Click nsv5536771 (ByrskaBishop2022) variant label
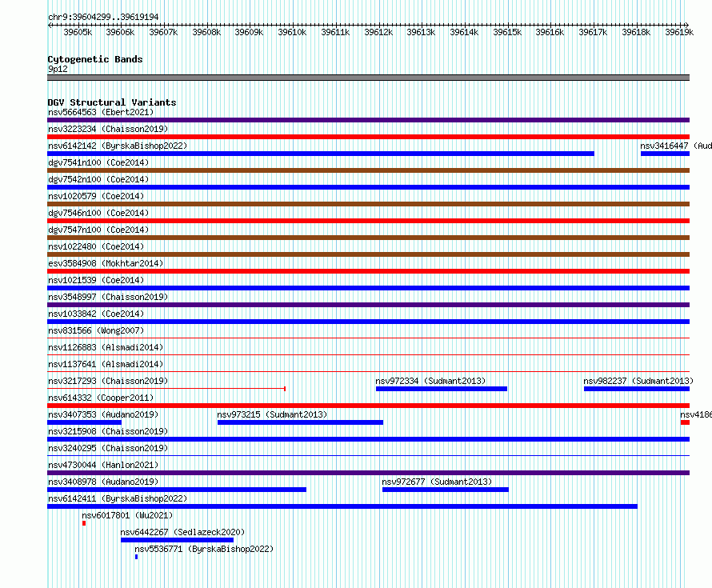 click(204, 549)
